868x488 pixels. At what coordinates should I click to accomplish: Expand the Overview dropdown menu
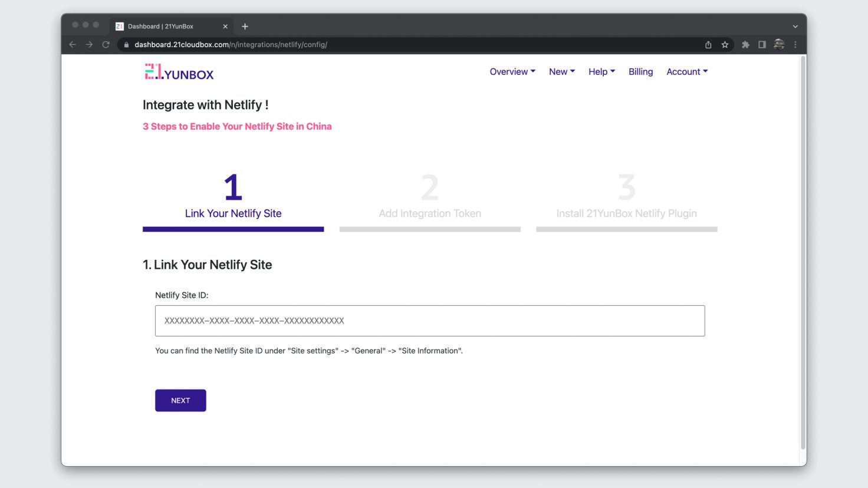click(x=512, y=72)
